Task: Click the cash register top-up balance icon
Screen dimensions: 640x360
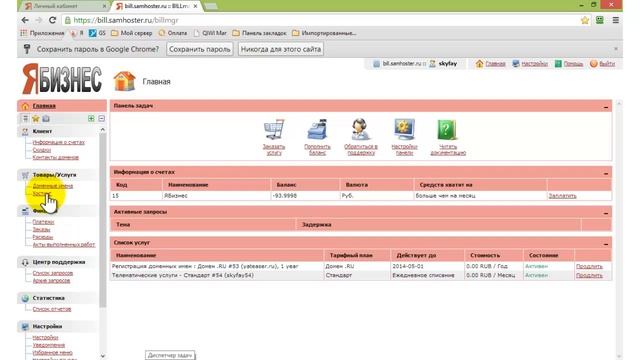Action: (x=317, y=129)
